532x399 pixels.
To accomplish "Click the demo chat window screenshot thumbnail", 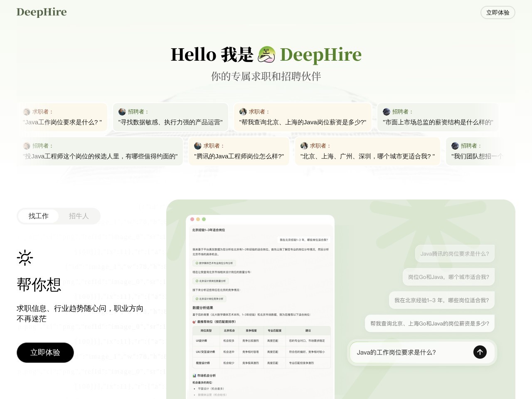I will click(260, 307).
